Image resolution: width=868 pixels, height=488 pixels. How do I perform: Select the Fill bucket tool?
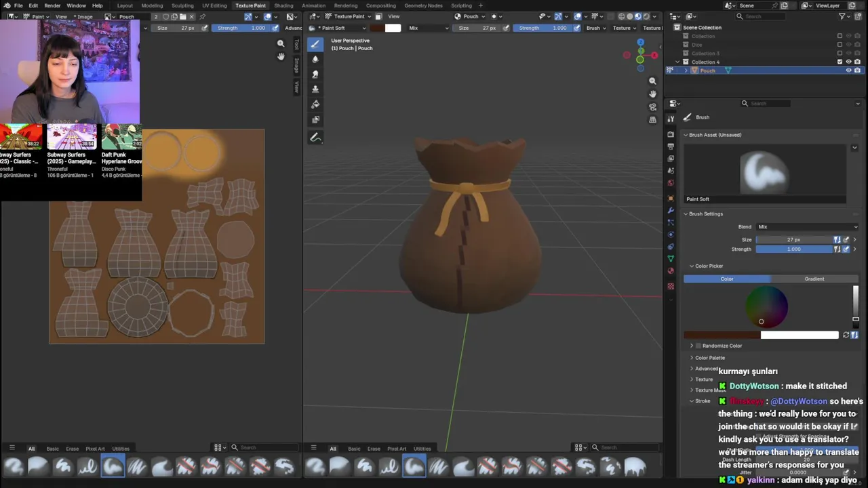315,104
